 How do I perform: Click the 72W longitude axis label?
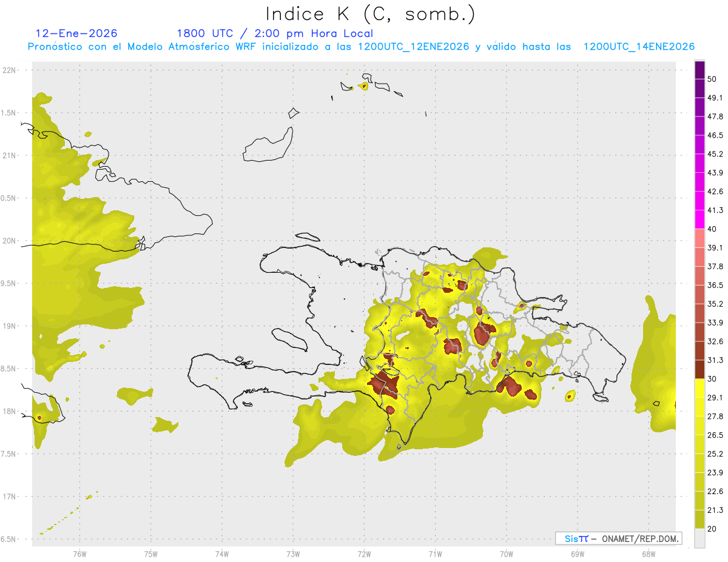point(364,554)
